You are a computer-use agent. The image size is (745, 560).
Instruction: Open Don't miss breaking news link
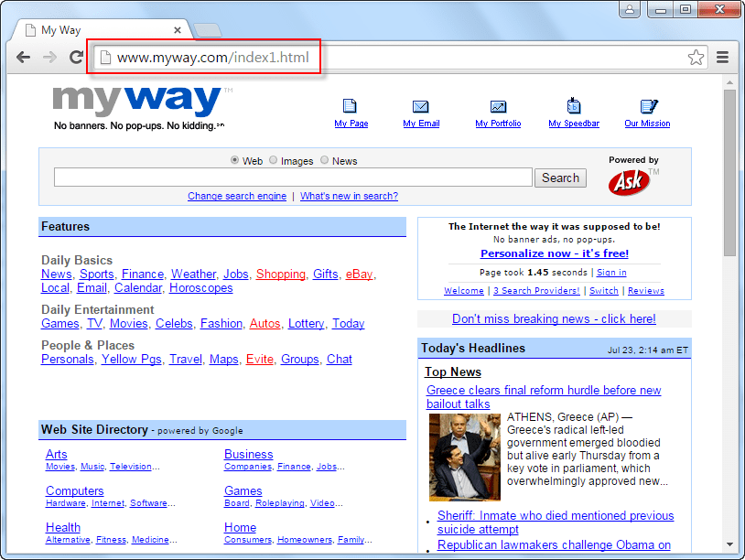554,318
